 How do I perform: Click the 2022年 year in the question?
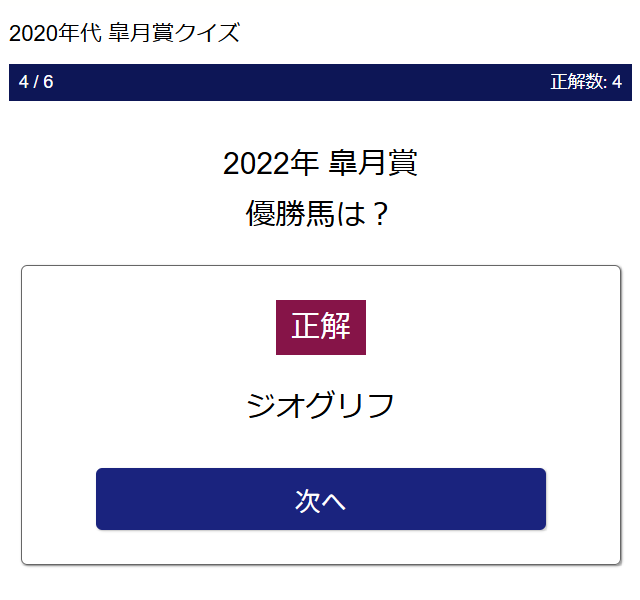[x=270, y=163]
